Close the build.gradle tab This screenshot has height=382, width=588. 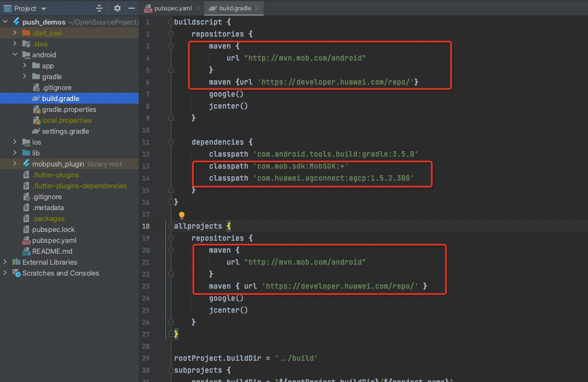click(257, 8)
